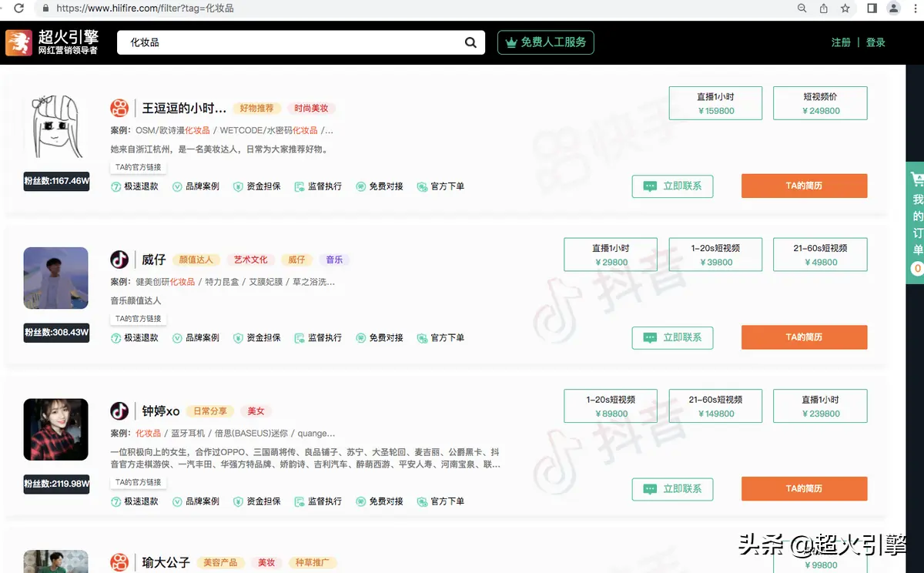Click TA的官方链接 under 钟婷xo

point(139,482)
